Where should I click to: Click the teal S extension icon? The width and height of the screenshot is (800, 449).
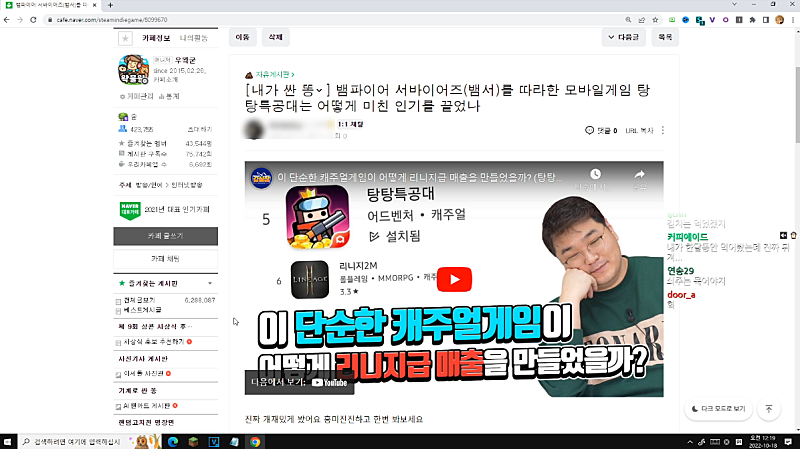[699, 20]
